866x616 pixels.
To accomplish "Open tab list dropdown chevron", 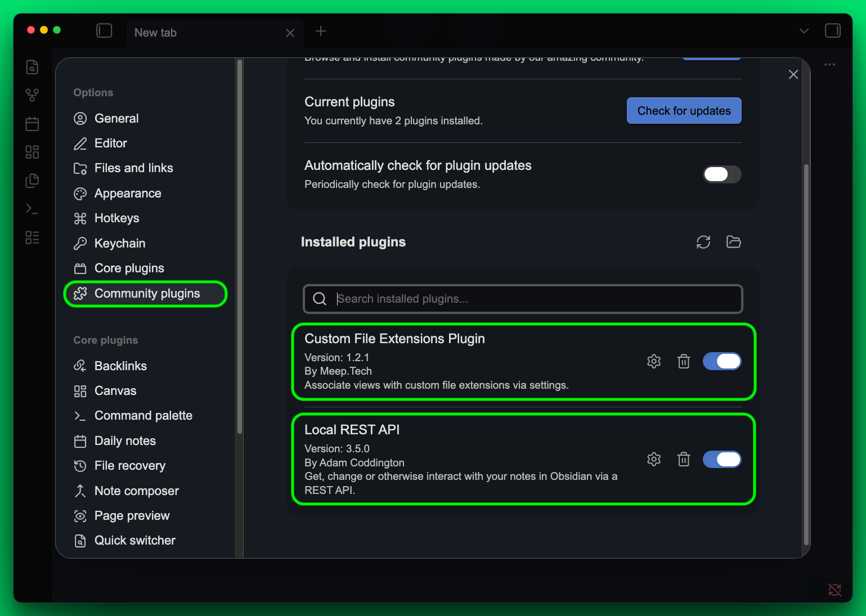I will pos(804,31).
